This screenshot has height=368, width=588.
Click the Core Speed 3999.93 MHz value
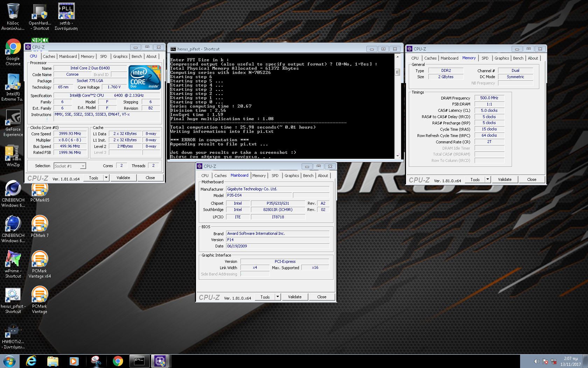(70, 134)
